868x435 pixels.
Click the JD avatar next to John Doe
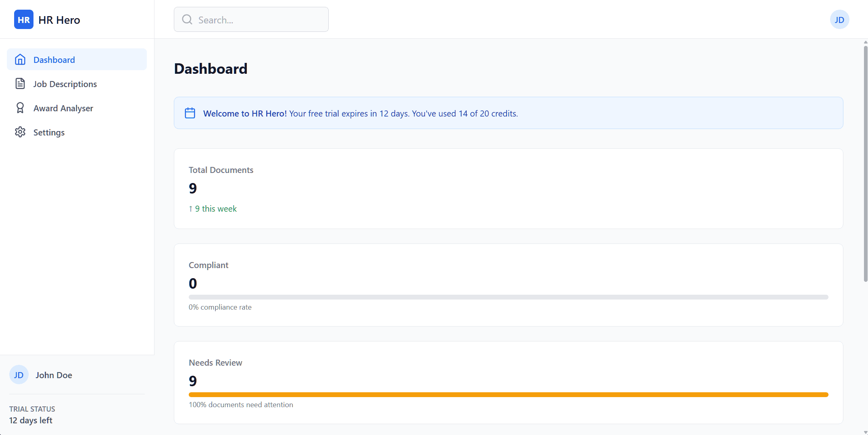(x=19, y=375)
